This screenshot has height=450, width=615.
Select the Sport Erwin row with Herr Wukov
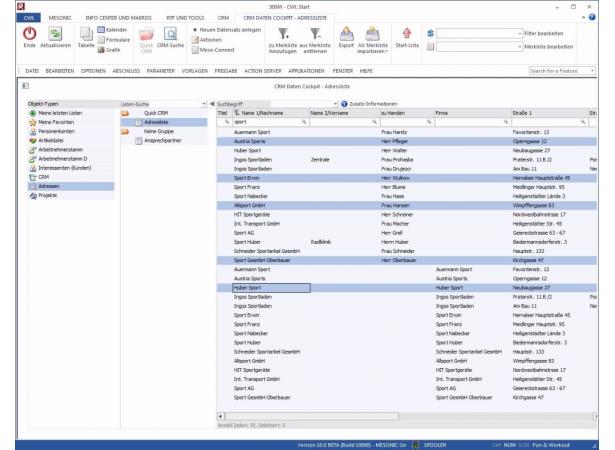pos(407,178)
